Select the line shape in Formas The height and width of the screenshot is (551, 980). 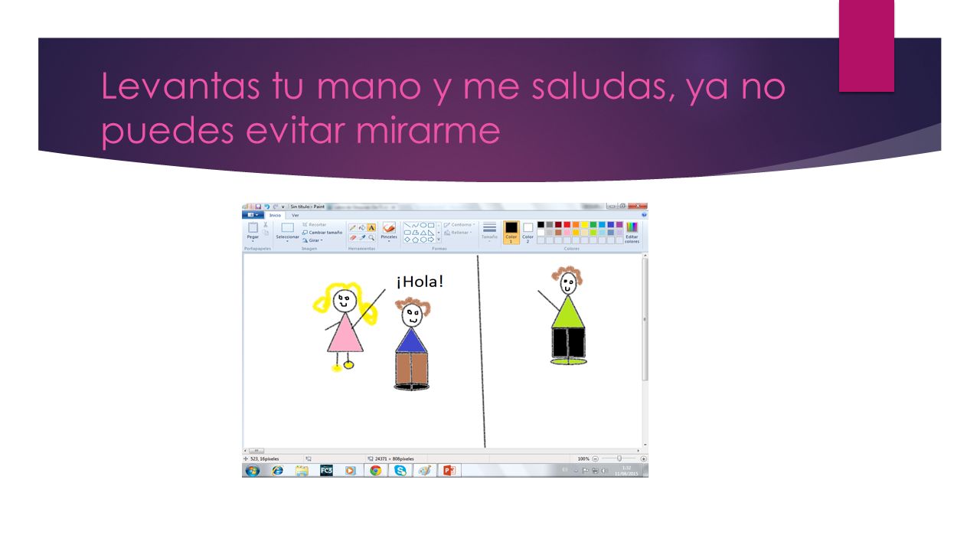407,225
